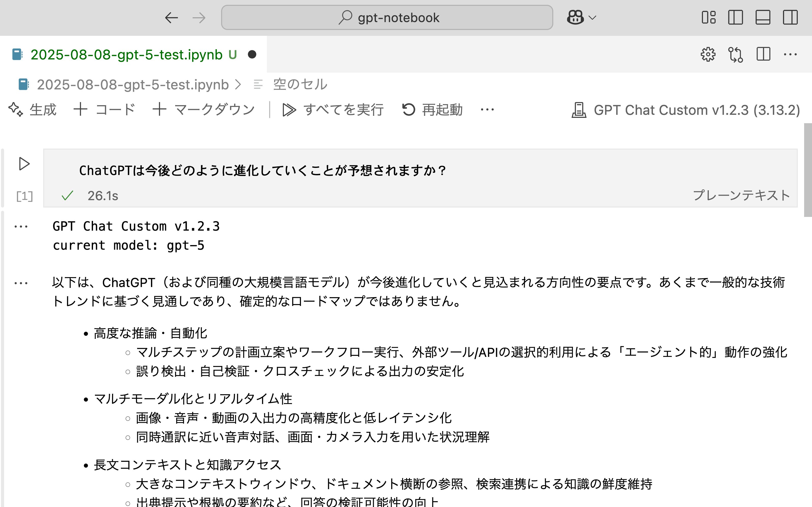This screenshot has height=507, width=812.
Task: Click the go forward arrow
Action: click(x=199, y=18)
